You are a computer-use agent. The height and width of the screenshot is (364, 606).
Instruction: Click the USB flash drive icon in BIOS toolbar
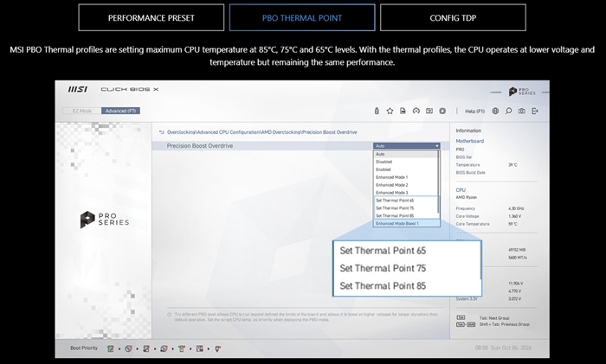(377, 112)
